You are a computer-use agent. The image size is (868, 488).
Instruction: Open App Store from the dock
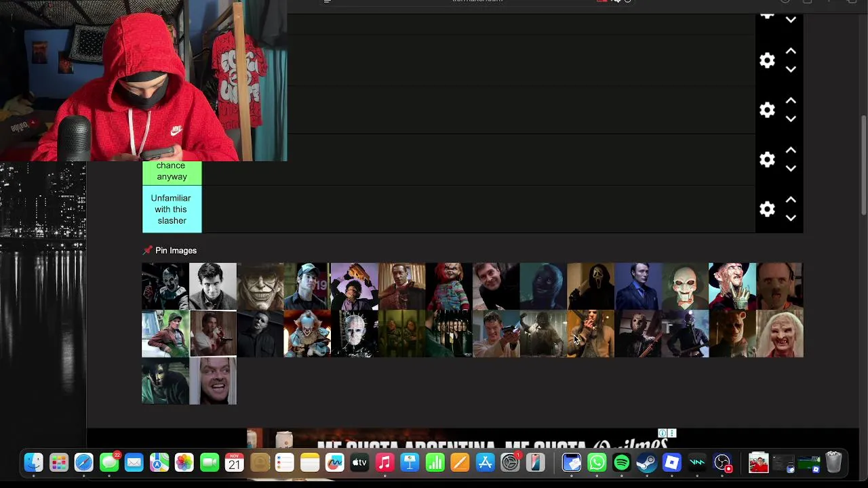485,463
